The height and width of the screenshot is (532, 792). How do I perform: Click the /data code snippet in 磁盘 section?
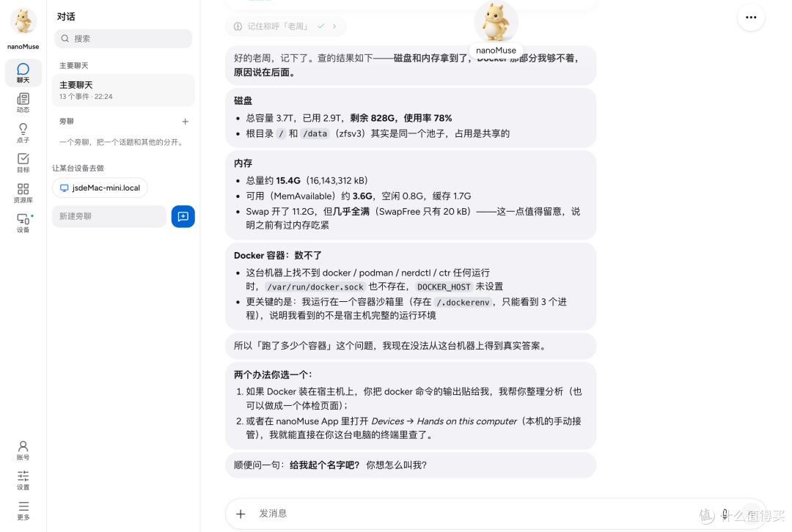click(315, 134)
